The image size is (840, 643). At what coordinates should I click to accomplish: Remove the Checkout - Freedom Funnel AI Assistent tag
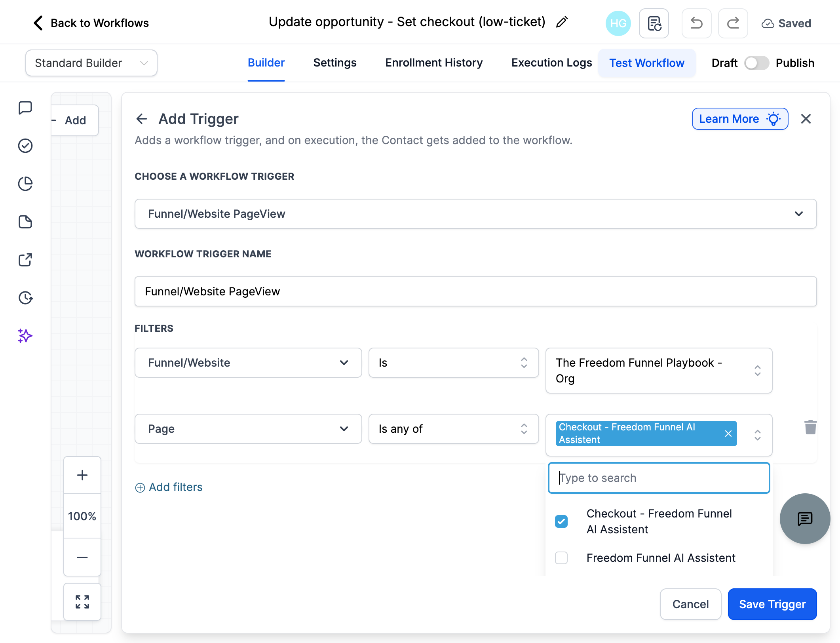click(728, 434)
